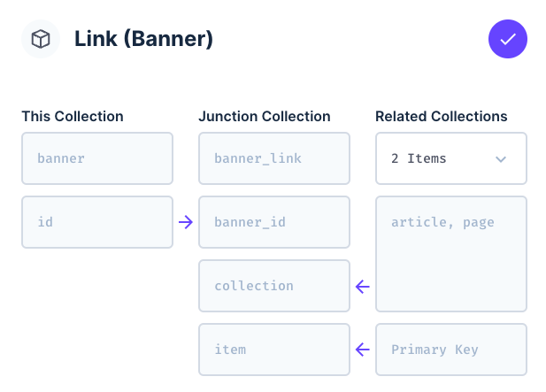Click the 2 Items text label
Screen dimensions: 546x392
tap(419, 158)
